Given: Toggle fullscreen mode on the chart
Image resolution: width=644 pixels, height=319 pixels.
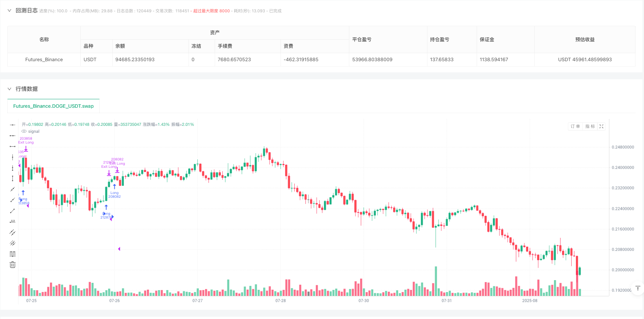Looking at the screenshot, I should [601, 126].
